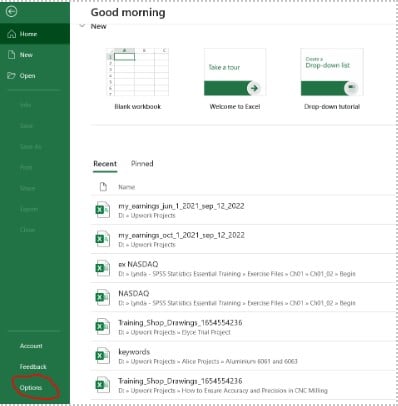This screenshot has height=406, width=398.
Task: Click the Welcome to Excel label
Action: 235,107
